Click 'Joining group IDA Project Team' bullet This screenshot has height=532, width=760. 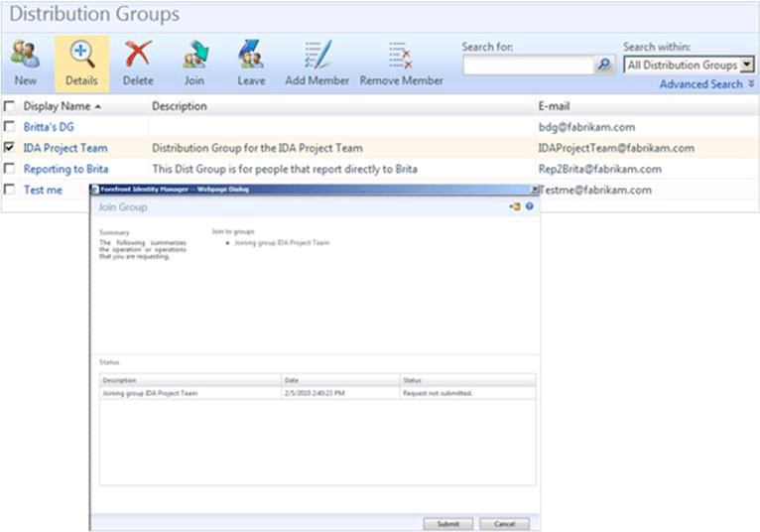pos(282,242)
